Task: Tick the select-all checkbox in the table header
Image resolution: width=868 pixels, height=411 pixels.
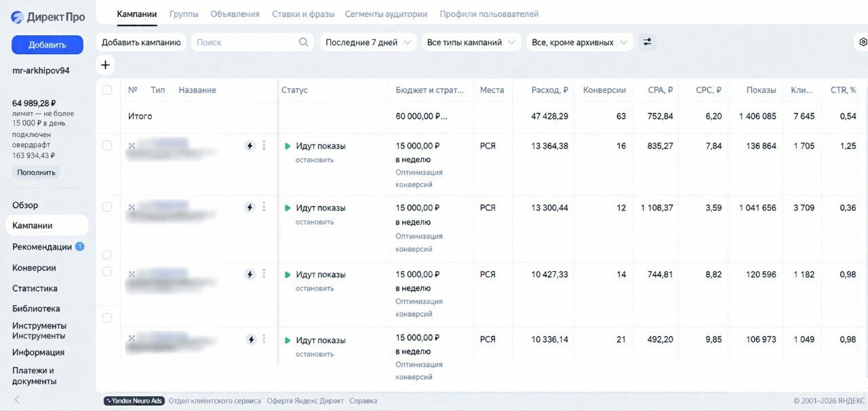Action: point(107,90)
